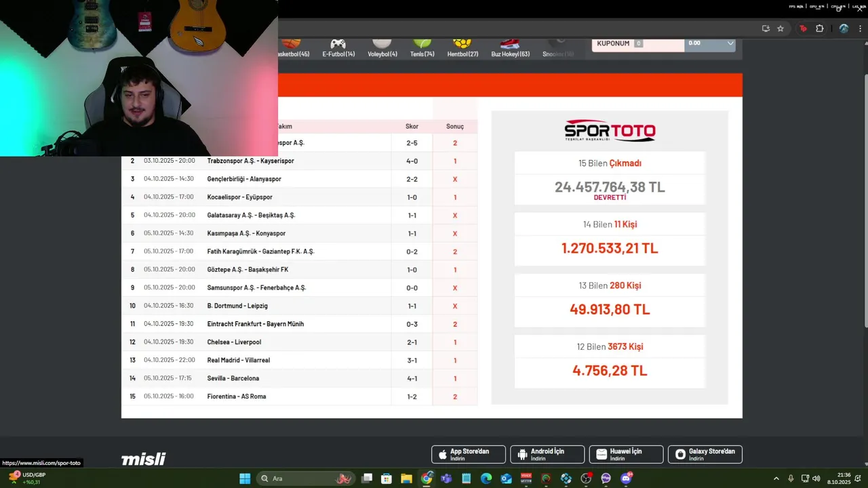
Task: Expand the Kuponum coupon dropdown arrow
Action: pyautogui.click(x=730, y=43)
